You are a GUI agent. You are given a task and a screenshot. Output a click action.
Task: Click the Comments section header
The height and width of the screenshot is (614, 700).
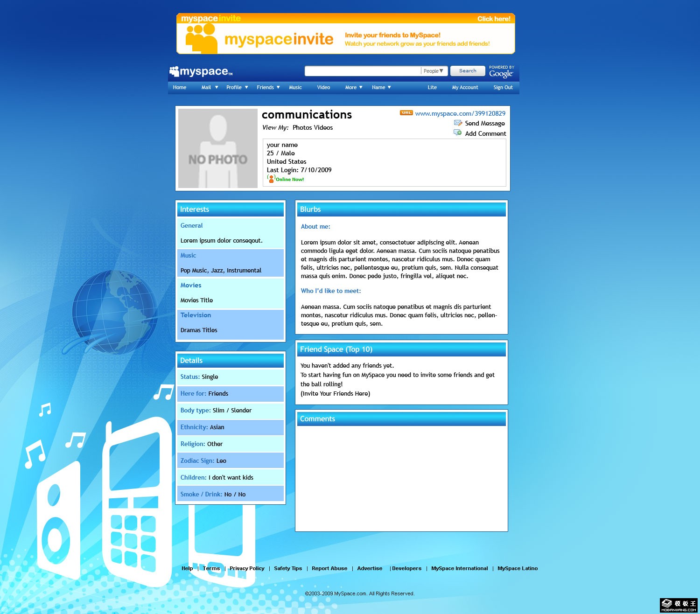pos(401,419)
